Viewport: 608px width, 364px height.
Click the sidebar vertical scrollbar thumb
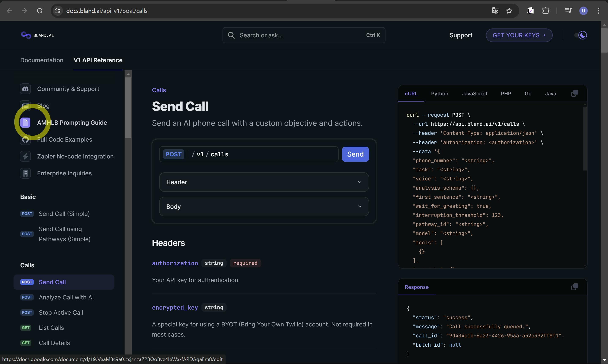(128, 108)
